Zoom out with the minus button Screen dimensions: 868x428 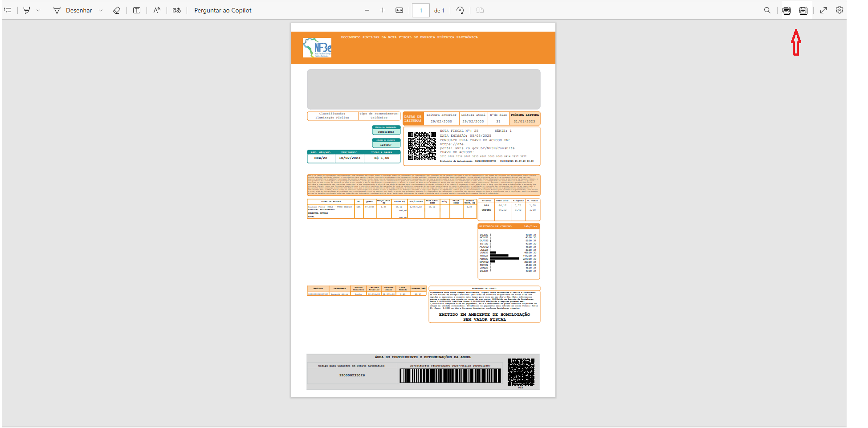click(367, 10)
